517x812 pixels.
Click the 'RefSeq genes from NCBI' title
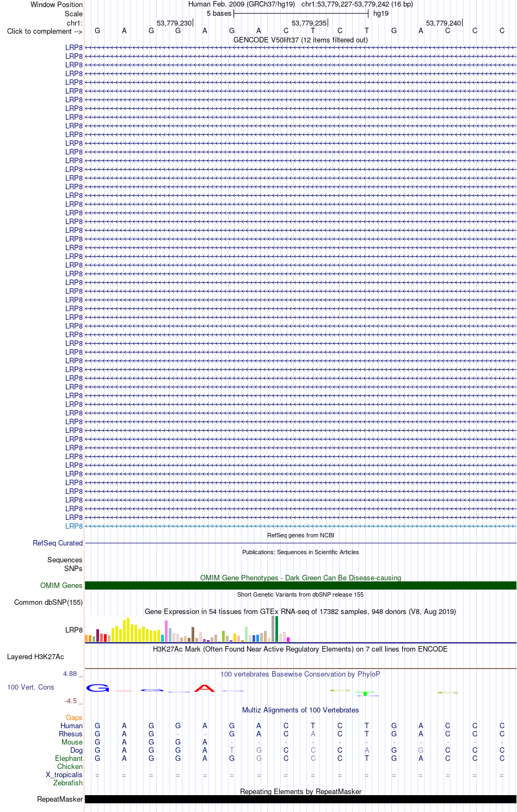[x=300, y=535]
